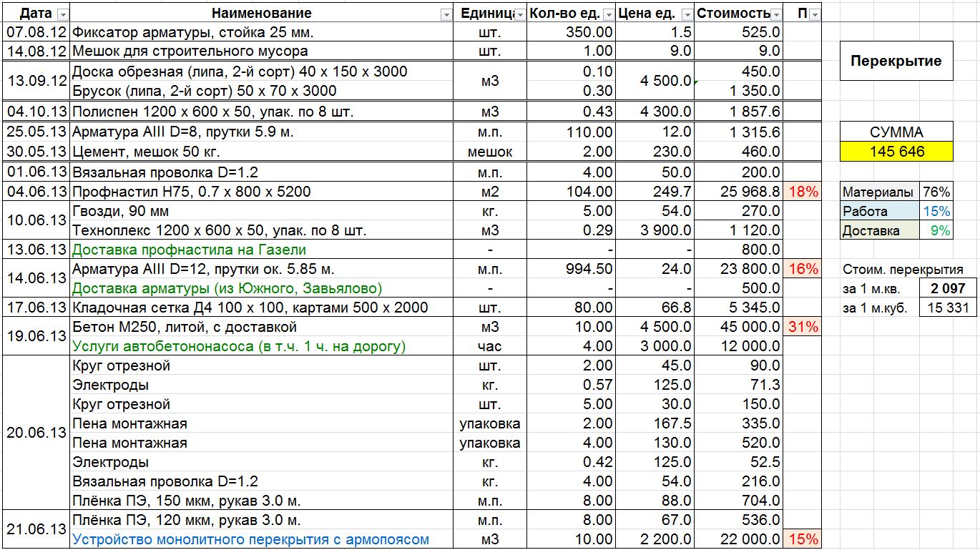Select the green Доставка профнастила на Газели cell
This screenshot has width=980, height=550.
pyautogui.click(x=262, y=250)
